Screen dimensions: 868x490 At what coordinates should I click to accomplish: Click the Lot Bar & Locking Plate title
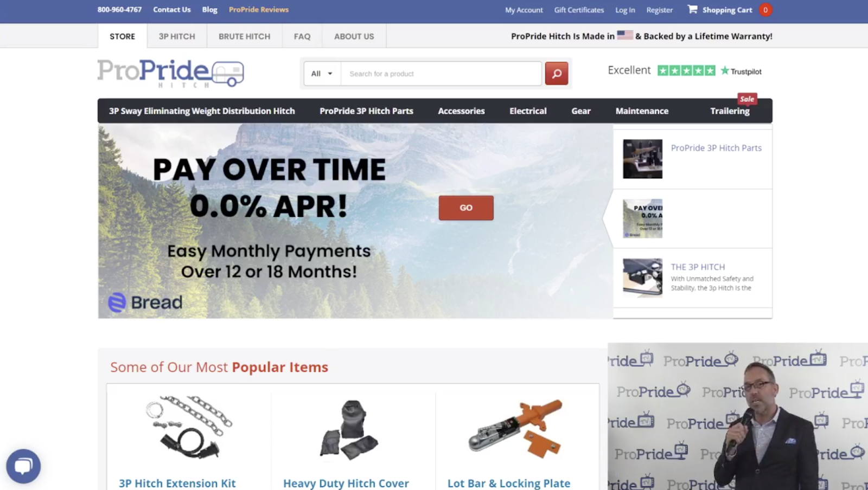click(x=509, y=483)
